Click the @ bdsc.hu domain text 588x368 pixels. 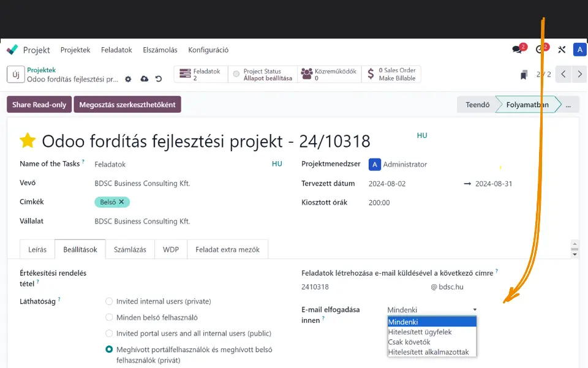[447, 287]
